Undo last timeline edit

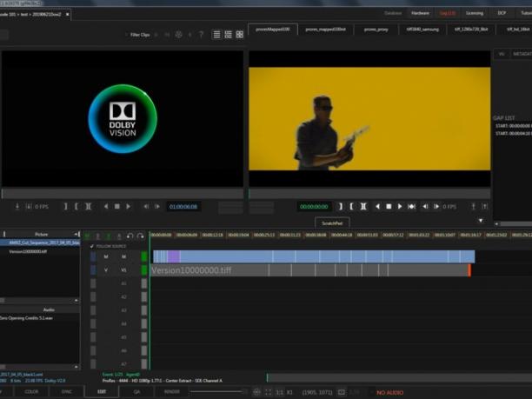pyautogui.click(x=130, y=236)
